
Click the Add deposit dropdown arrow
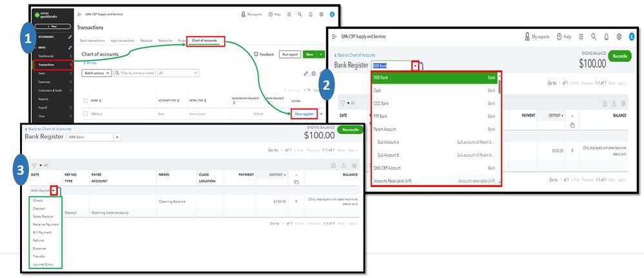point(54,190)
